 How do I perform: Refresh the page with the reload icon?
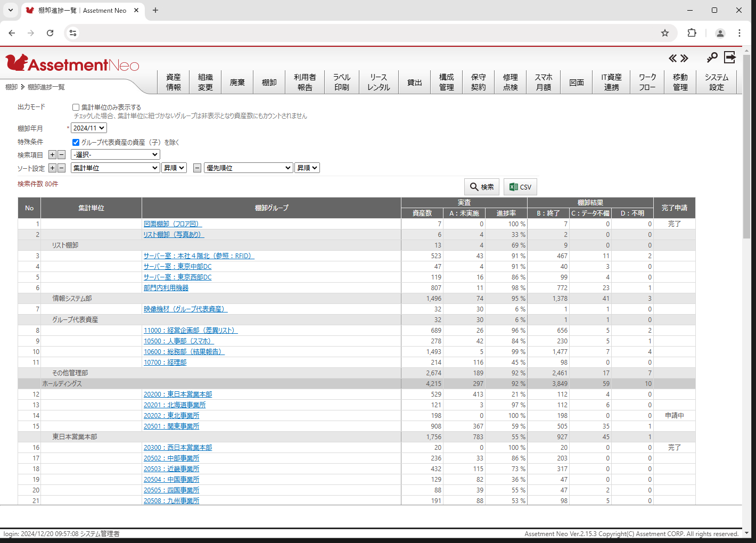pyautogui.click(x=50, y=33)
